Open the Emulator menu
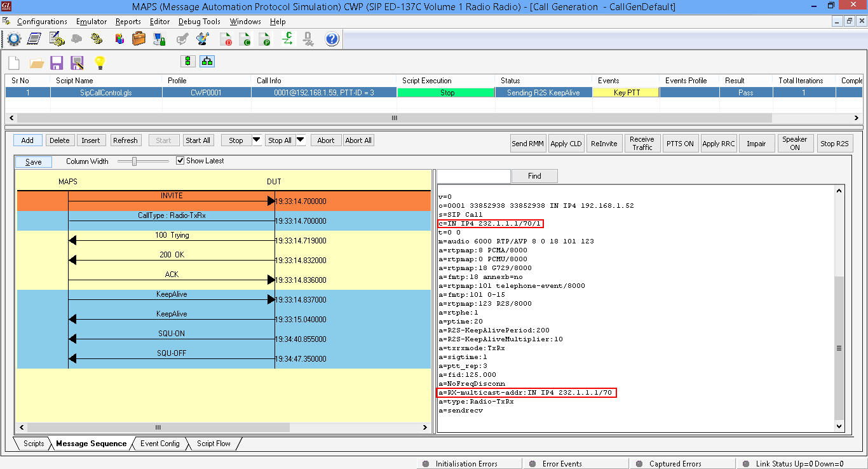The image size is (868, 469). pos(92,22)
